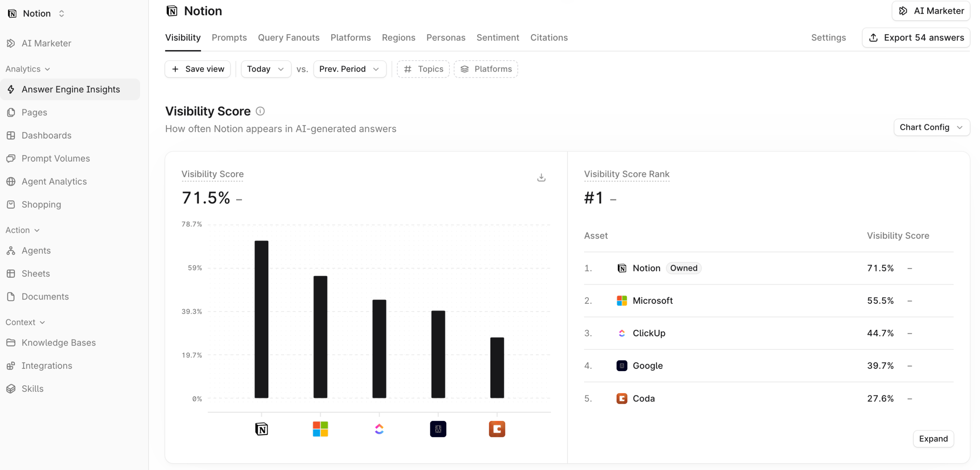Screen dimensions: 980x470
Task: Open Settings link
Action: point(828,38)
